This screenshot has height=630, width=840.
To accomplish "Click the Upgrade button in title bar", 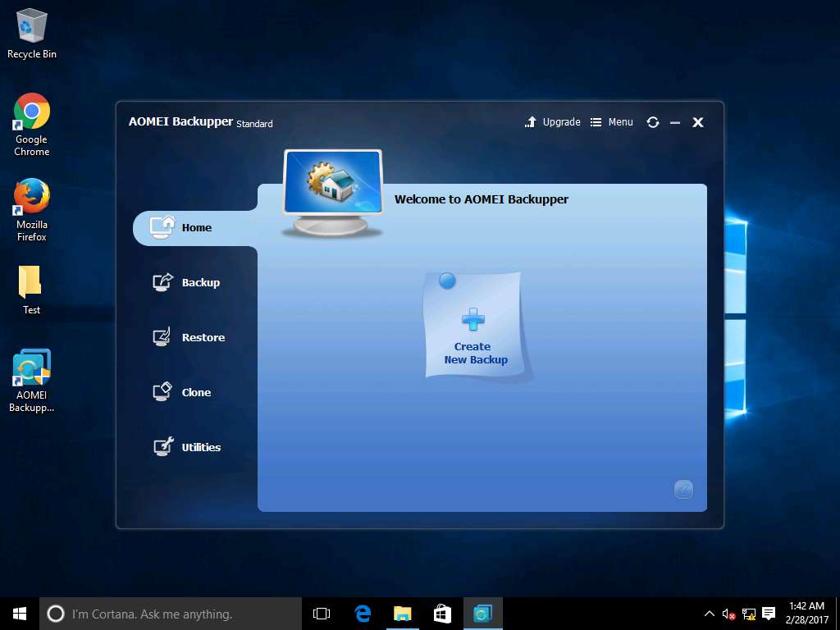I will [552, 122].
